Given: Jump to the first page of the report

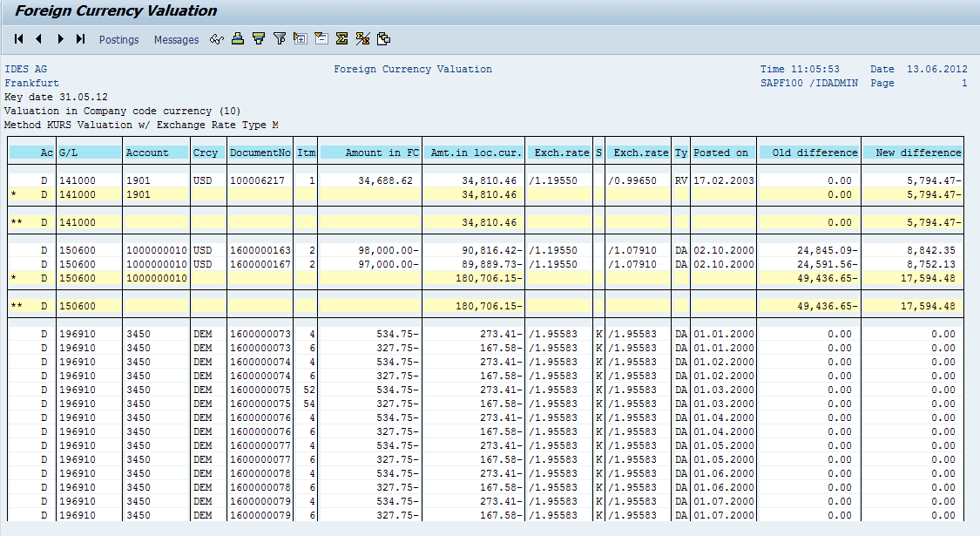Looking at the screenshot, I should pyautogui.click(x=17, y=38).
